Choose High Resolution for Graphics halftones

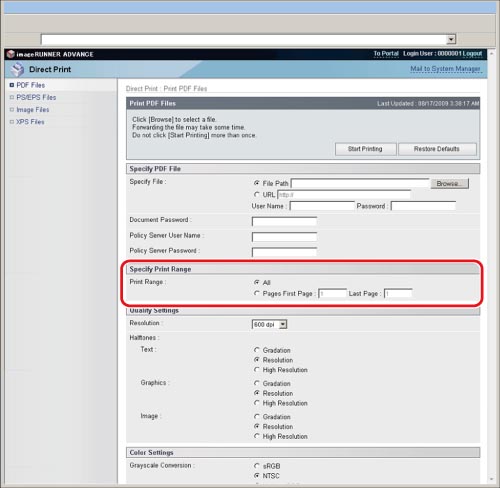(x=256, y=403)
